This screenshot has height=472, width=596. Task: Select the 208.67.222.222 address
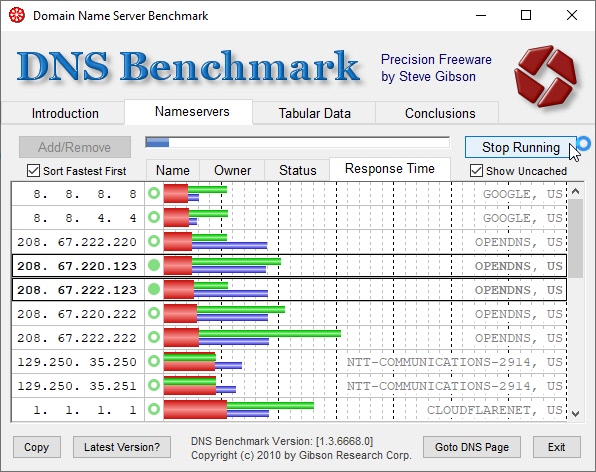pyautogui.click(x=78, y=337)
